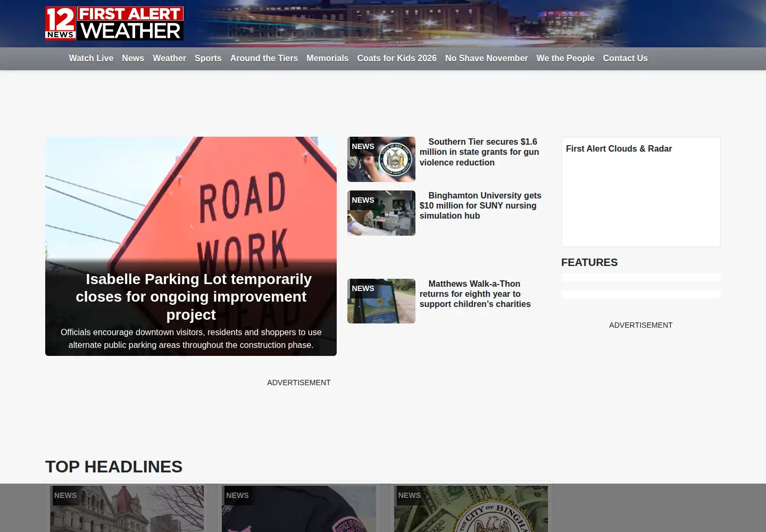Open the News nav menu item

[x=133, y=58]
